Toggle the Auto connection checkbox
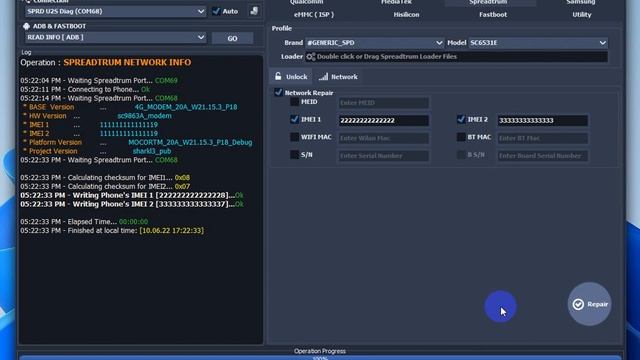This screenshot has height=360, width=640. tap(216, 11)
